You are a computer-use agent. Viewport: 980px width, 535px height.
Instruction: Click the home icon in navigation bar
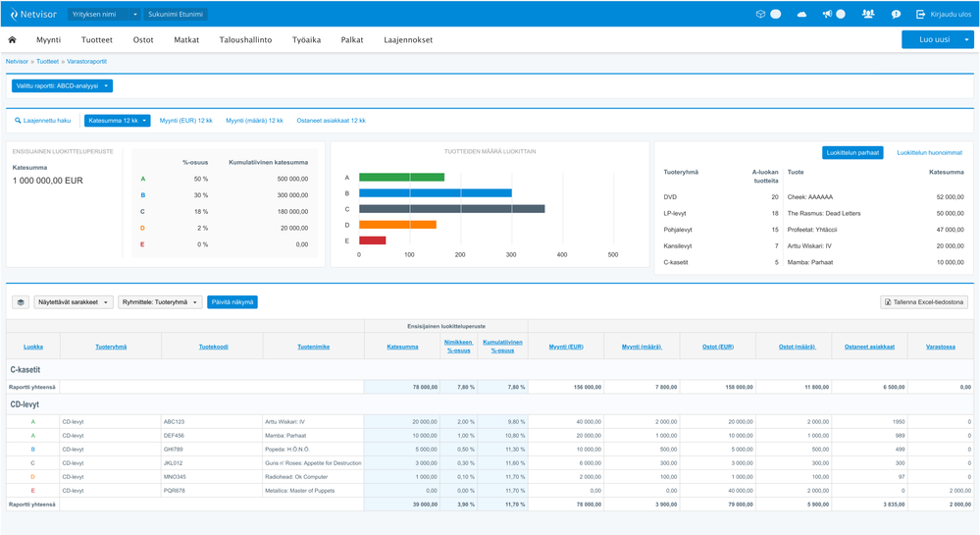point(13,40)
